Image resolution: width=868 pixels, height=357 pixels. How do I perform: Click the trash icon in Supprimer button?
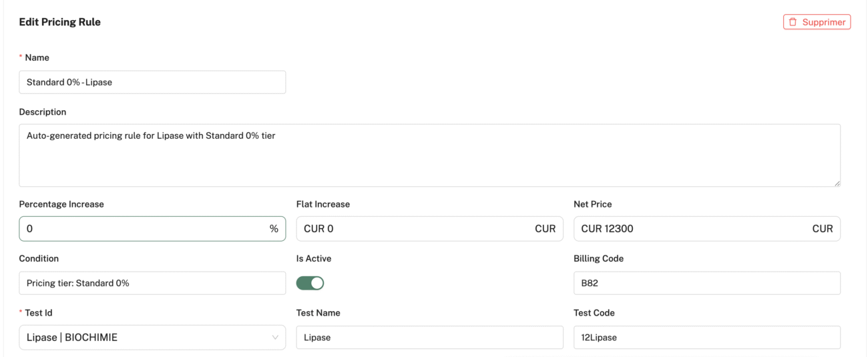click(x=793, y=22)
